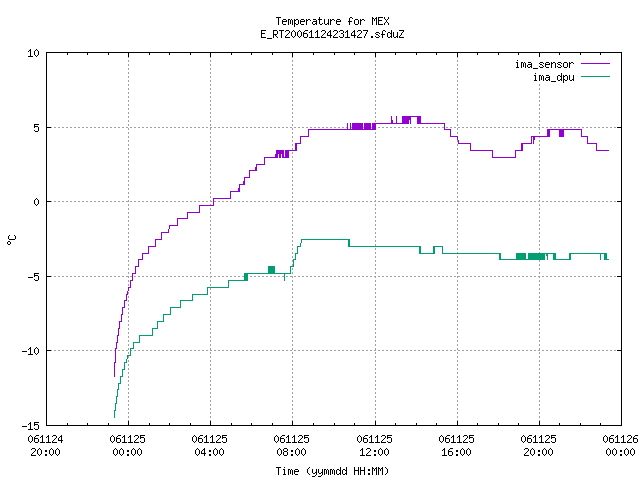Screen dimensions: 640x480
Task: Click the x-axis label '061125 04:00'
Action: pos(209,446)
